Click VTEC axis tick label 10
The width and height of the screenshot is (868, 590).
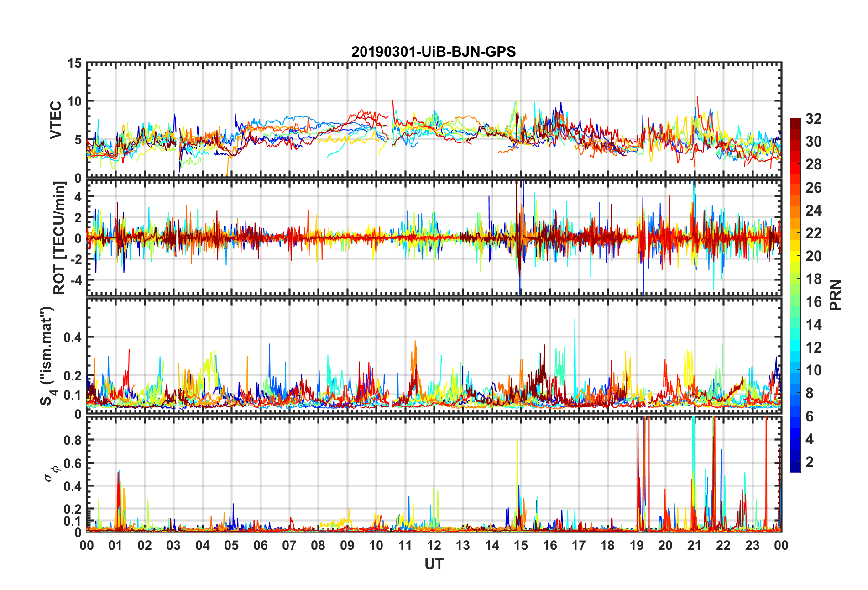point(75,101)
